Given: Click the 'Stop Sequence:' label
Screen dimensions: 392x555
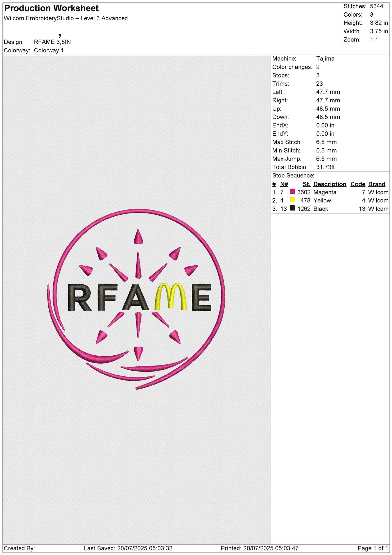Looking at the screenshot, I should tap(293, 176).
